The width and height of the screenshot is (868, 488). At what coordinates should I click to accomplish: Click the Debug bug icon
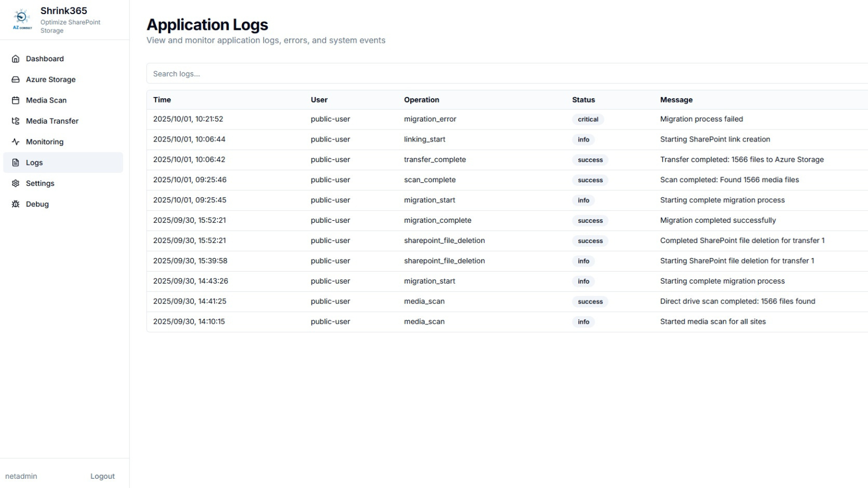point(16,204)
